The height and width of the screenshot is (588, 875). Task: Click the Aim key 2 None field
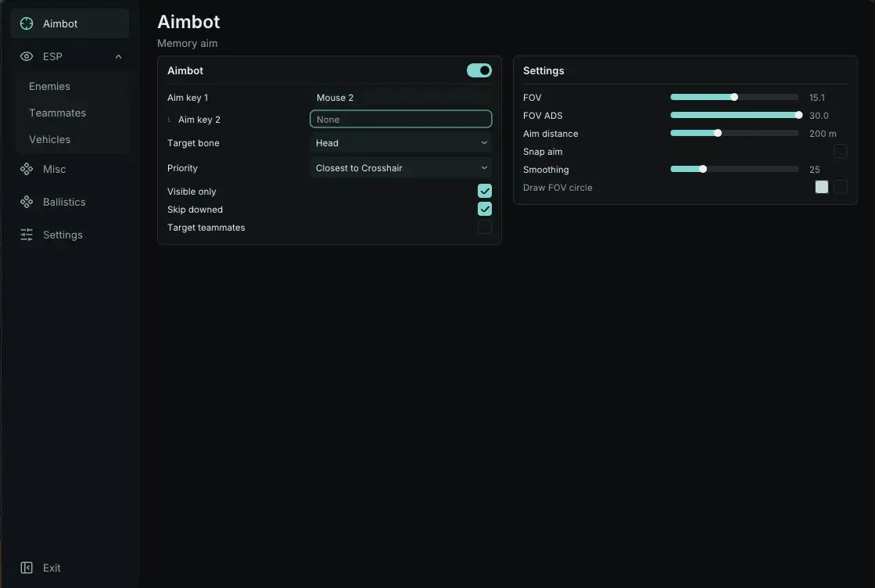(400, 119)
